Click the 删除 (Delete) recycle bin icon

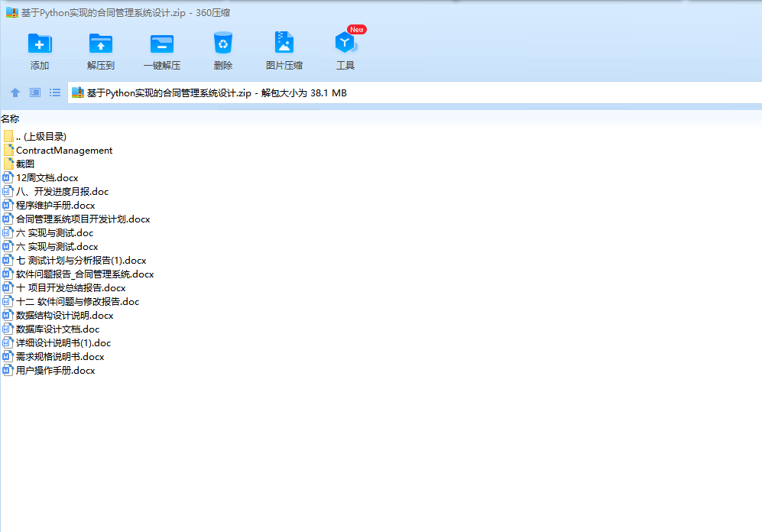coord(223,44)
